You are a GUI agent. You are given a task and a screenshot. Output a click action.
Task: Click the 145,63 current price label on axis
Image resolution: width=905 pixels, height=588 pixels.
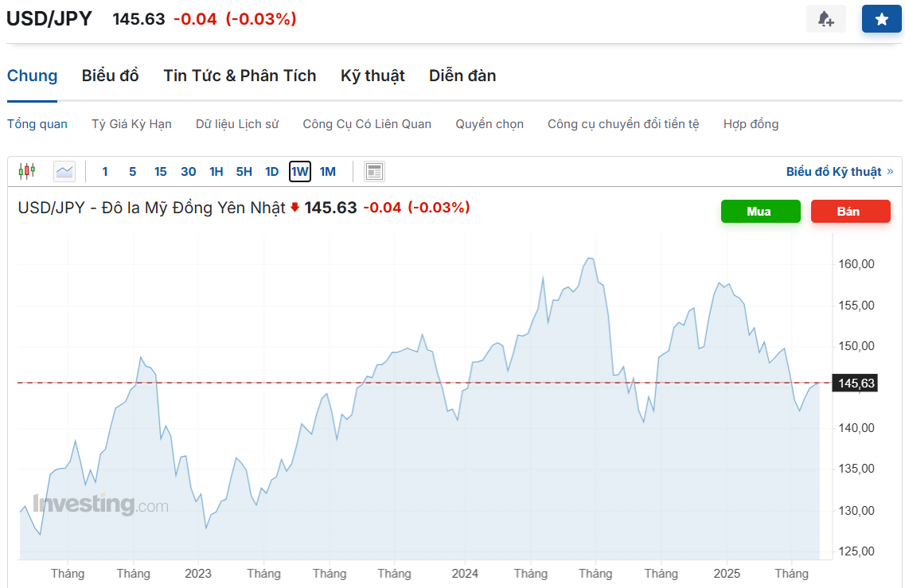pyautogui.click(x=855, y=384)
